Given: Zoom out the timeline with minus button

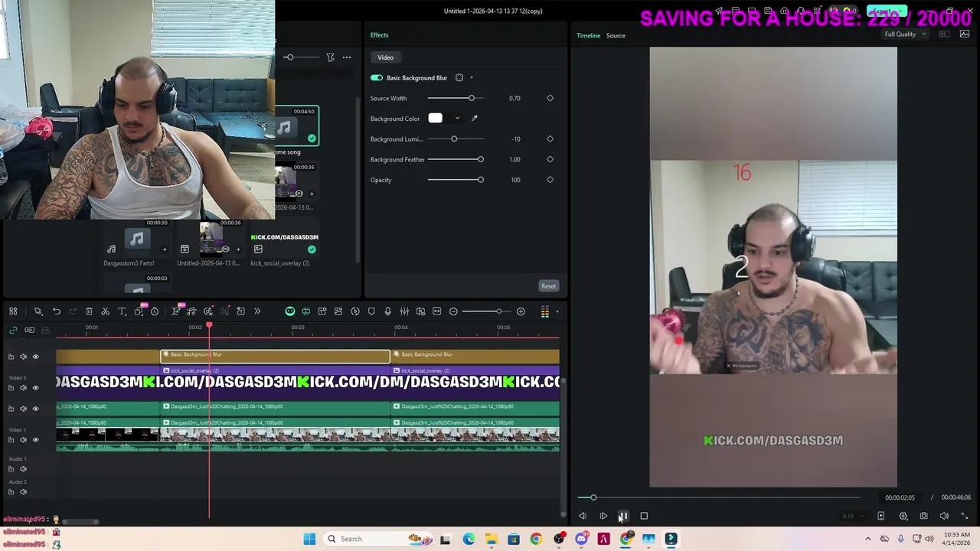Looking at the screenshot, I should (x=453, y=311).
